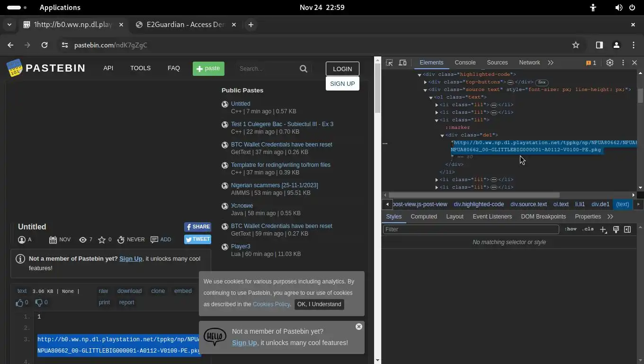Collapse the div class de1 node

click(x=442, y=135)
